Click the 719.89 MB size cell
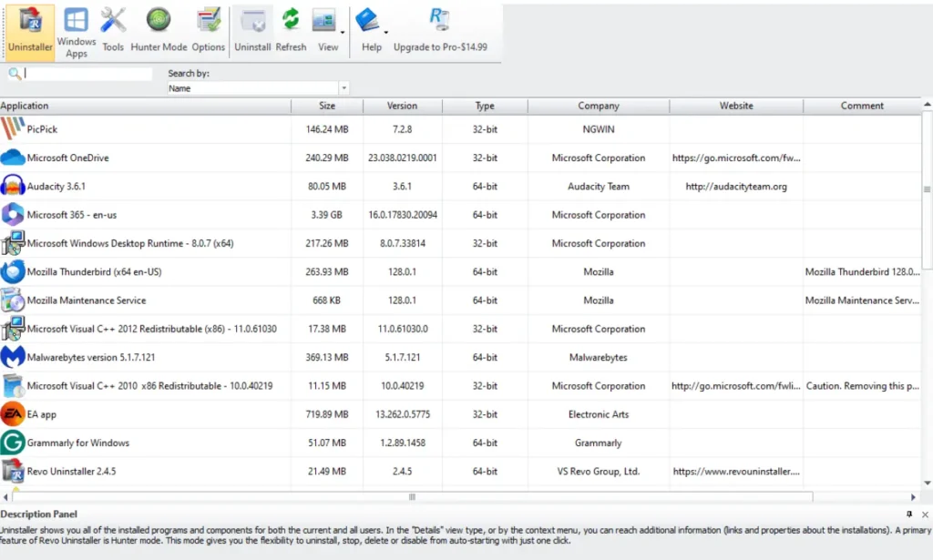The width and height of the screenshot is (933, 560). [x=327, y=414]
